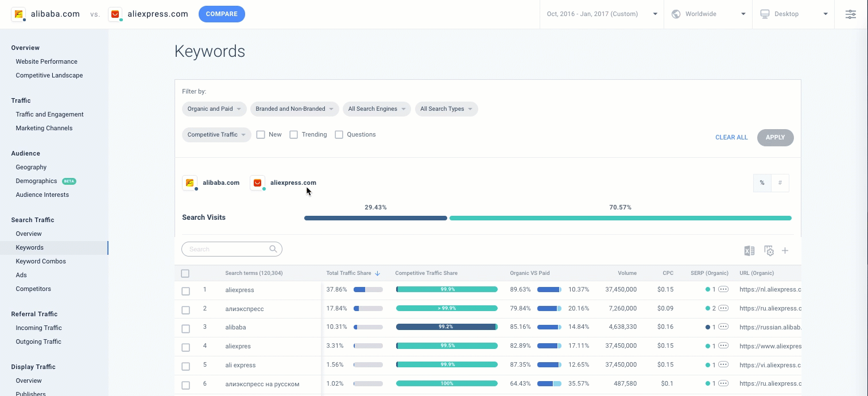
Task: Navigate to Marketing Channels
Action: (x=44, y=128)
